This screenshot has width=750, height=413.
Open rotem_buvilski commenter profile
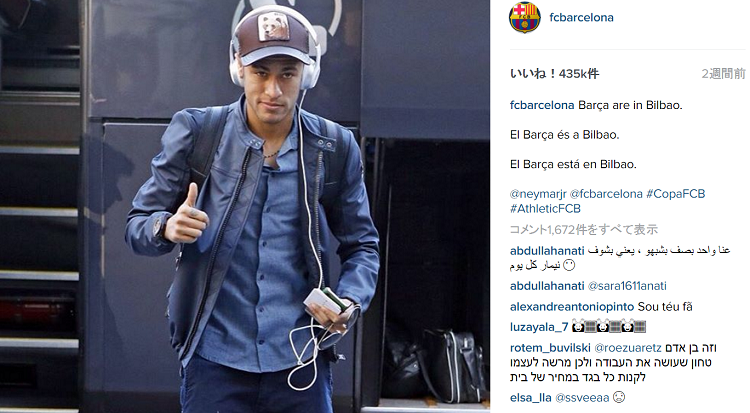pyautogui.click(x=550, y=348)
